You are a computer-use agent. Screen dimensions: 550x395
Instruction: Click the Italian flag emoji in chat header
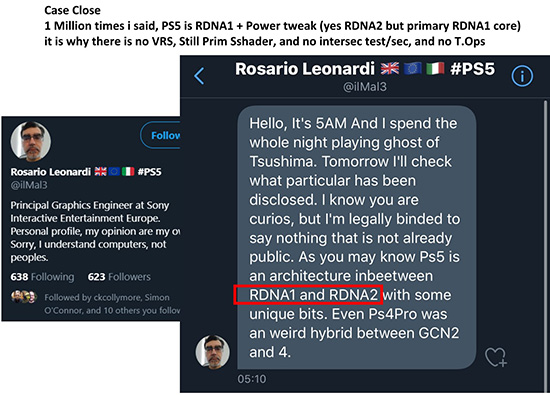(x=435, y=68)
